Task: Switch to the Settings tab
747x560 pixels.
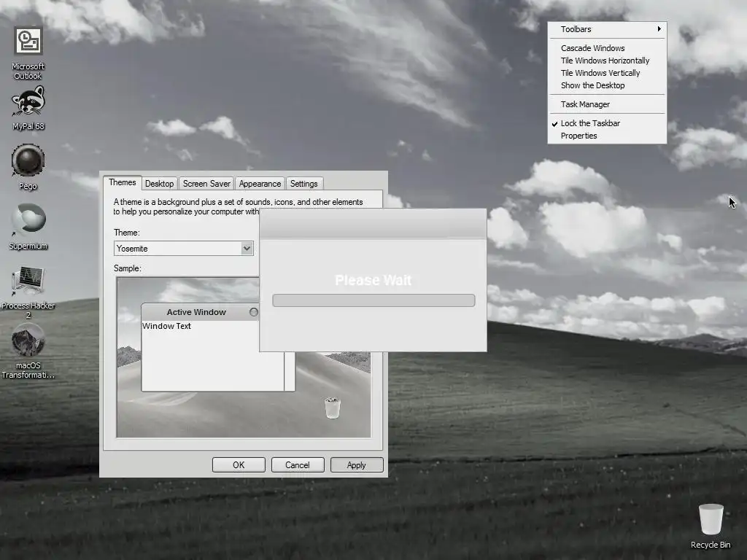Action: pyautogui.click(x=304, y=184)
